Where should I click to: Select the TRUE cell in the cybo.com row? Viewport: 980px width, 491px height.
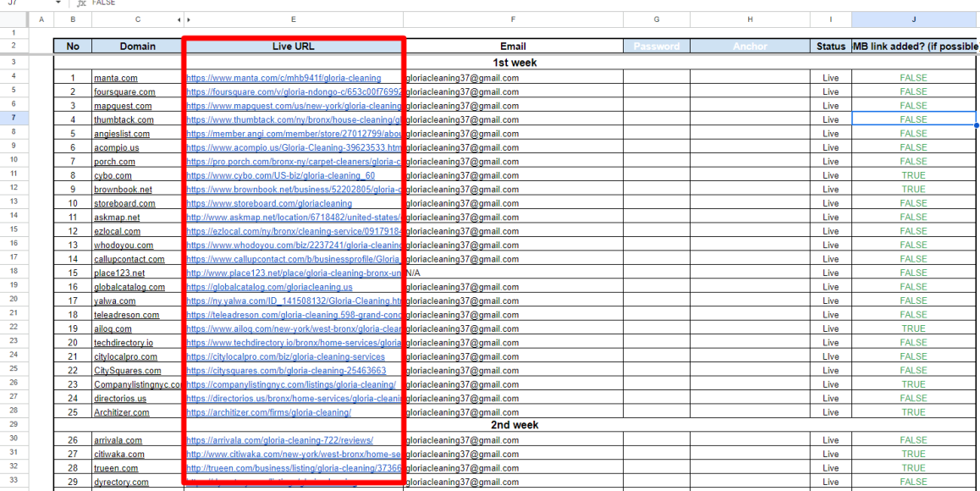tap(914, 175)
